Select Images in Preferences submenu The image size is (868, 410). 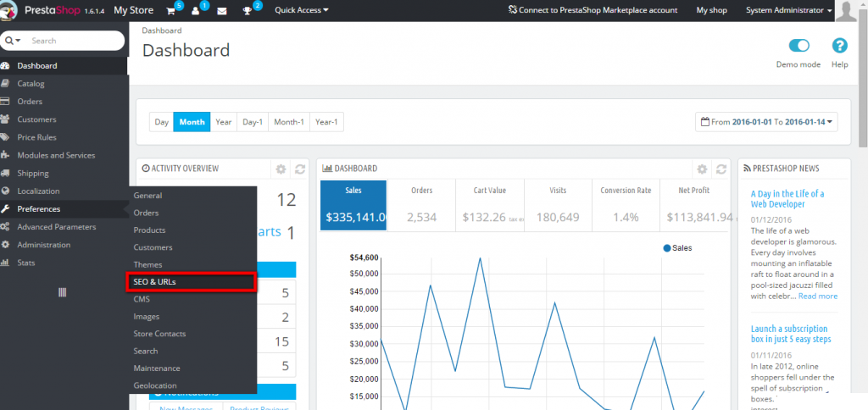tap(146, 317)
